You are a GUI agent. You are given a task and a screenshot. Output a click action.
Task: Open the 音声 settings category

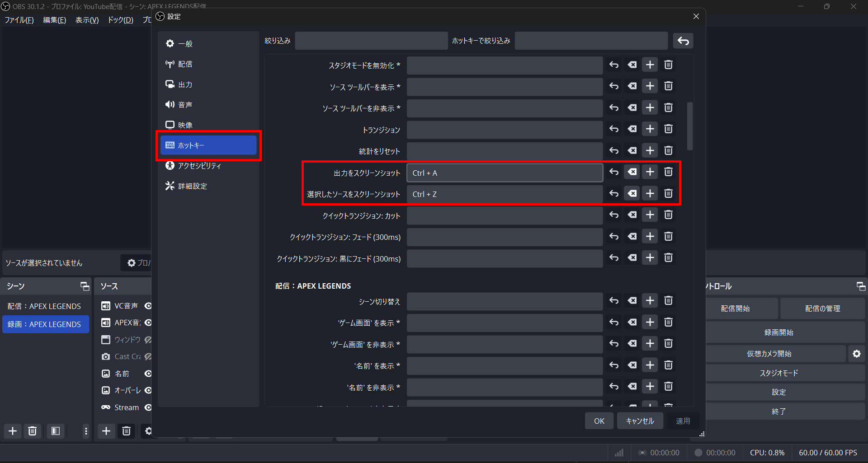coord(208,105)
